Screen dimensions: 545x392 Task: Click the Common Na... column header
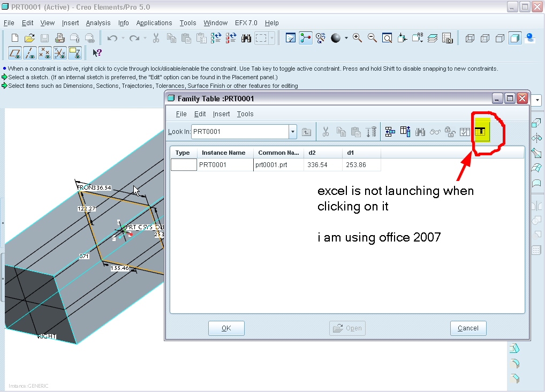tap(278, 153)
